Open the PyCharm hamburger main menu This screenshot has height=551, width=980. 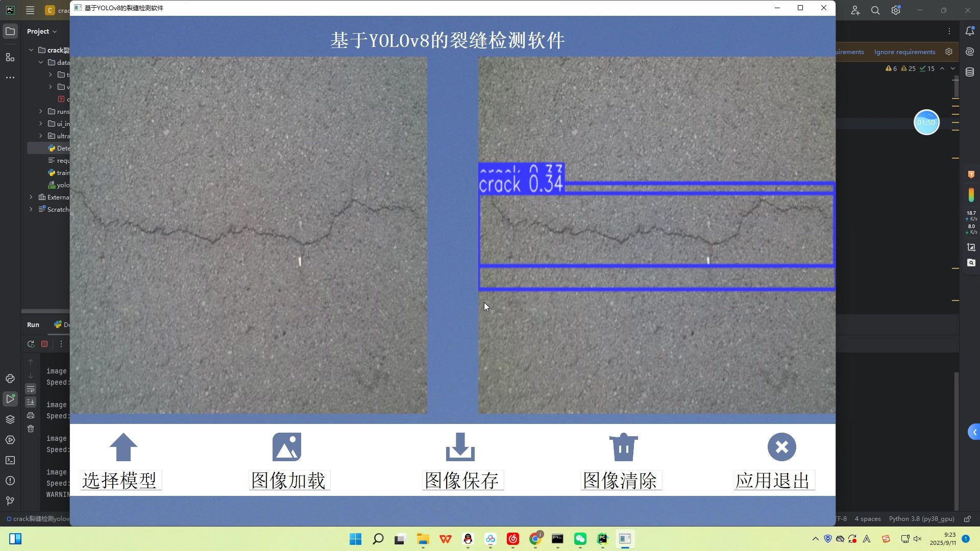click(30, 10)
